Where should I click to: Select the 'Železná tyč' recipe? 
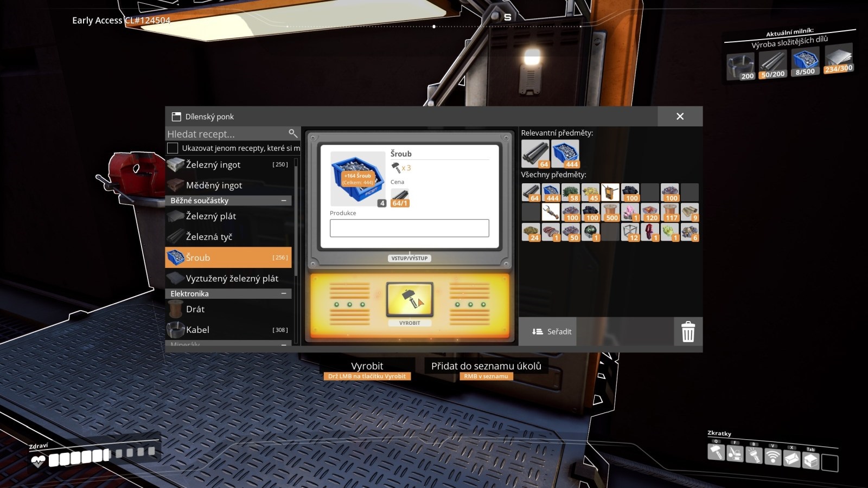(228, 237)
